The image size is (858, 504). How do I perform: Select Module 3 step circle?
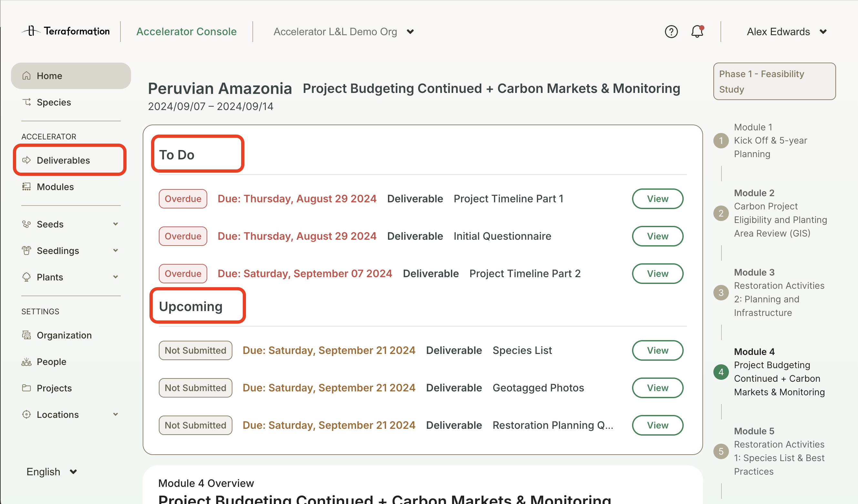(721, 293)
